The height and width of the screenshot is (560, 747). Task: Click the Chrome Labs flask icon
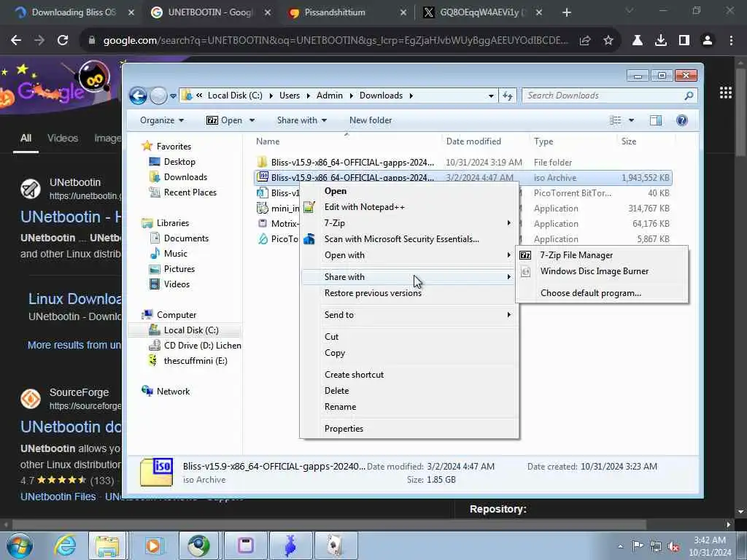pos(638,41)
